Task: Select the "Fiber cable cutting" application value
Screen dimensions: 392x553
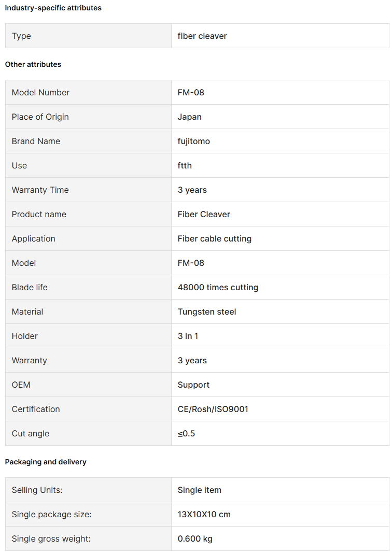Action: (x=215, y=238)
